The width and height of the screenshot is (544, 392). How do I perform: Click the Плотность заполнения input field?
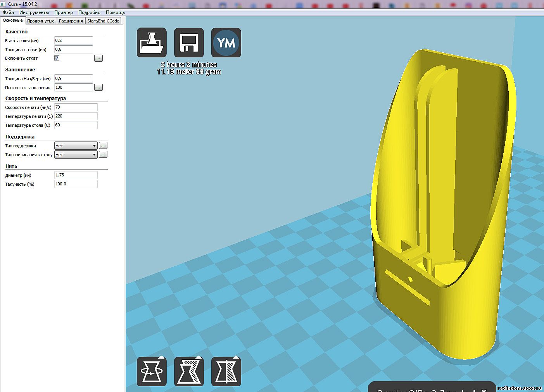coord(74,87)
